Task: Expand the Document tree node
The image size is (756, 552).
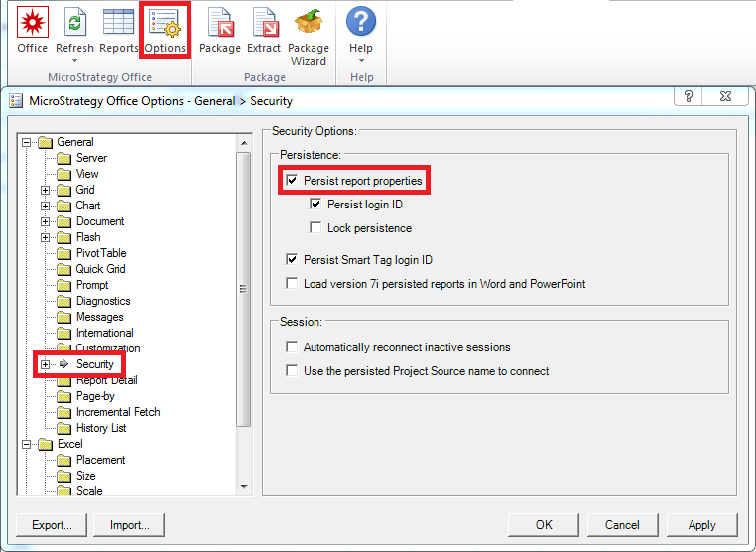Action: pos(46,222)
